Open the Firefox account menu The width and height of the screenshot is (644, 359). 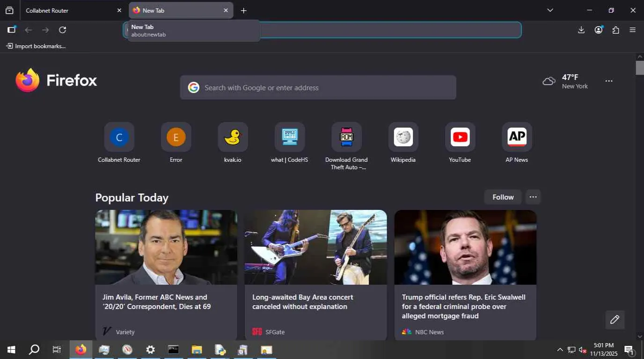point(599,30)
